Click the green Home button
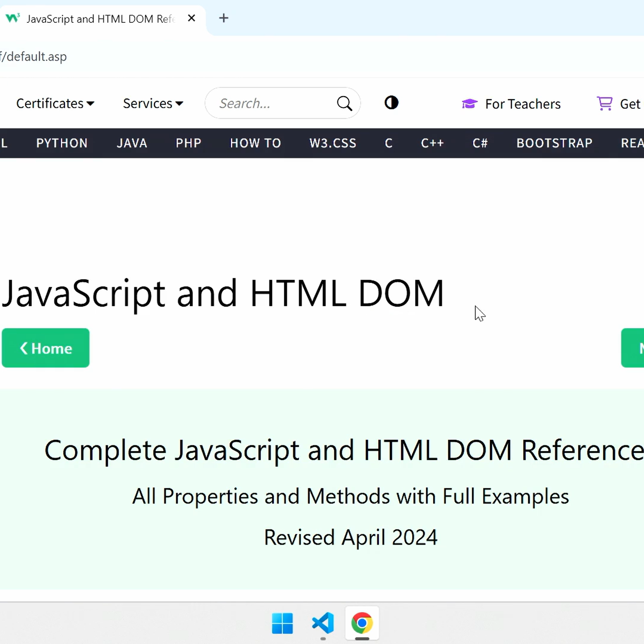This screenshot has height=644, width=644. (46, 348)
